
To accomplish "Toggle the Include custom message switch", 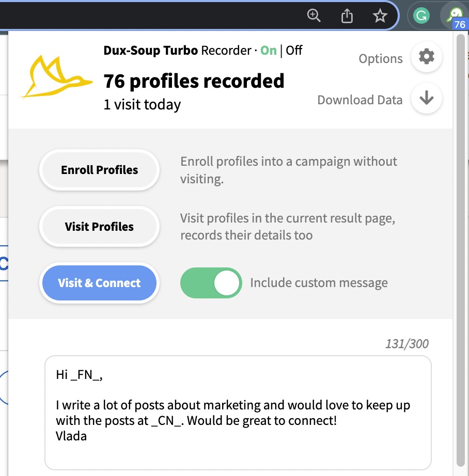I will point(211,282).
